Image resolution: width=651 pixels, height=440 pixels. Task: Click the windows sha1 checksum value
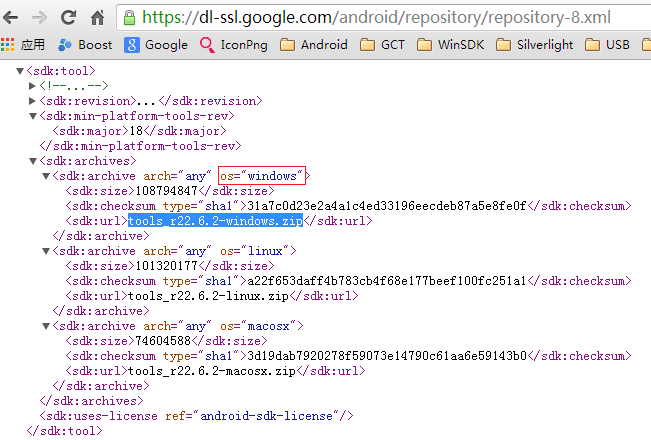(387, 206)
